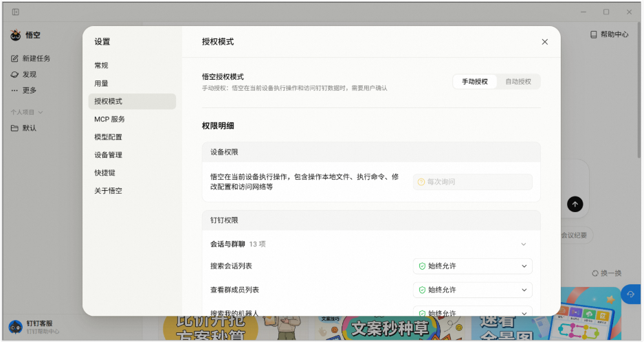Click the 换一换 refresh icon
This screenshot has height=344, width=644.
[595, 273]
